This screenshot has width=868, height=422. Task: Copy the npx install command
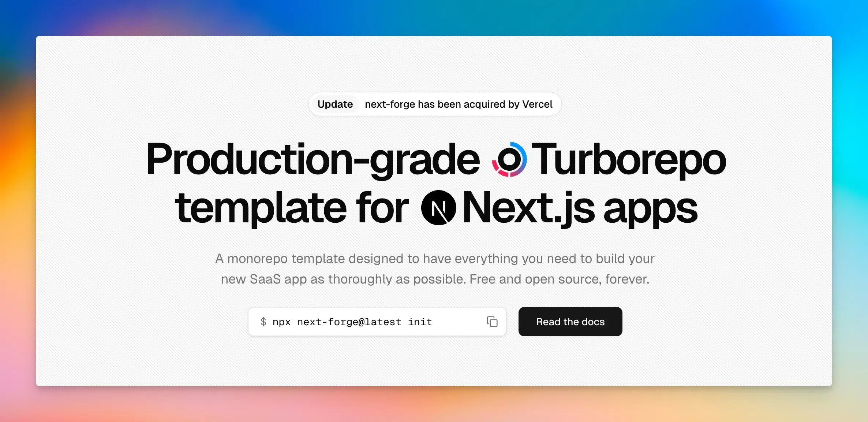492,322
